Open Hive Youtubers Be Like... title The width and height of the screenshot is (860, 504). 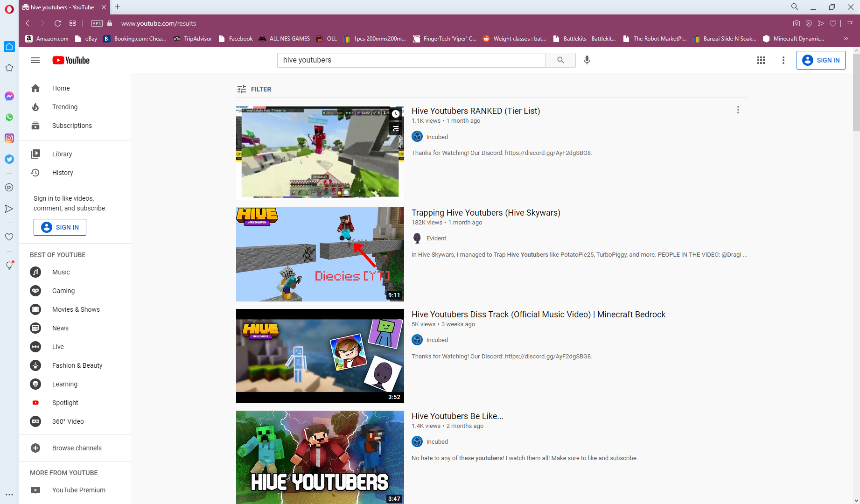pos(457,416)
